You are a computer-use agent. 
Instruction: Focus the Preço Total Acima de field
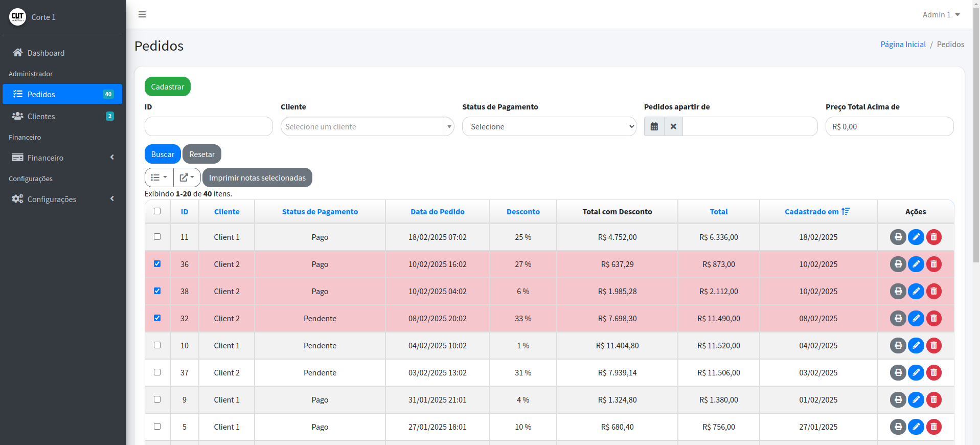(x=890, y=126)
